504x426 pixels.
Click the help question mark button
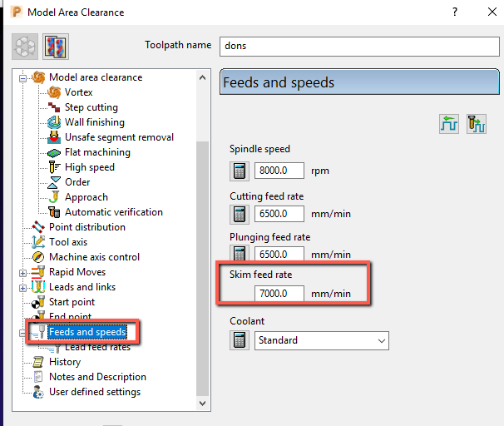point(454,12)
